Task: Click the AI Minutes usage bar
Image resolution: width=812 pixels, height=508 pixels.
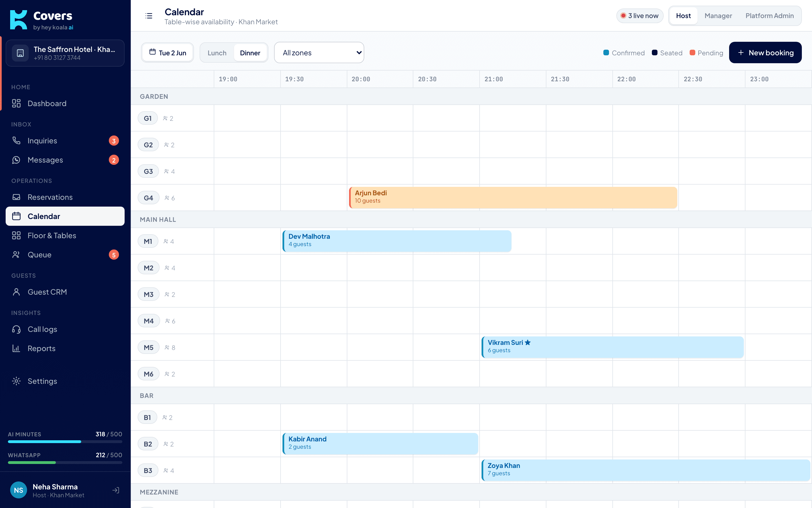Action: coord(65,442)
